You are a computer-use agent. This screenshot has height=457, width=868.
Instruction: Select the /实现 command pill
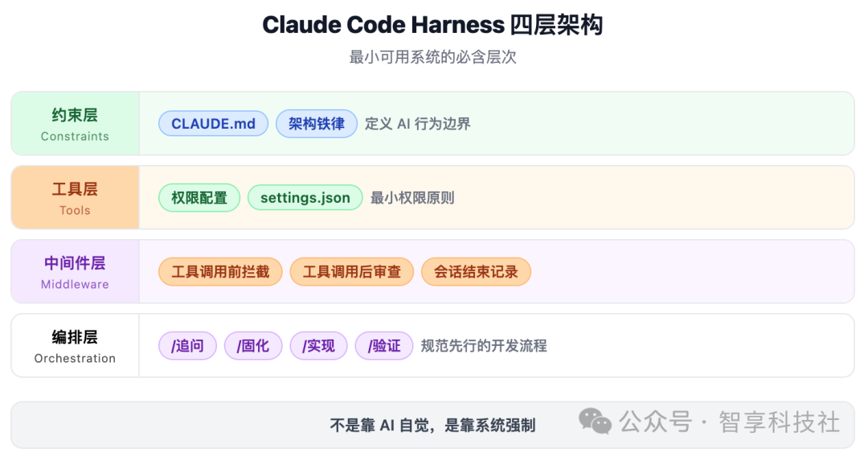tap(318, 346)
